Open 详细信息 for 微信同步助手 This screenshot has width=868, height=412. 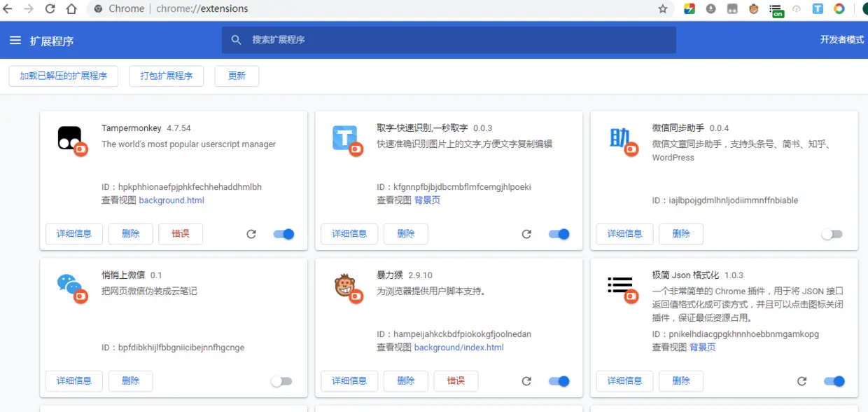point(624,234)
